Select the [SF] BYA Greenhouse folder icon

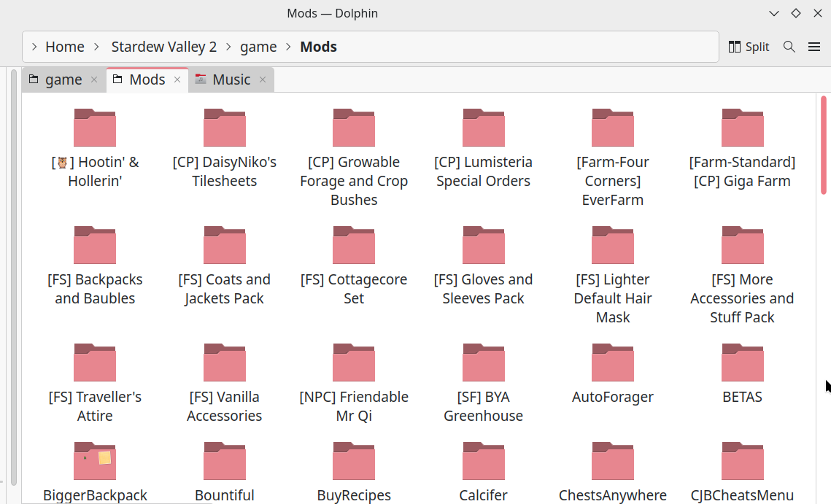(483, 363)
